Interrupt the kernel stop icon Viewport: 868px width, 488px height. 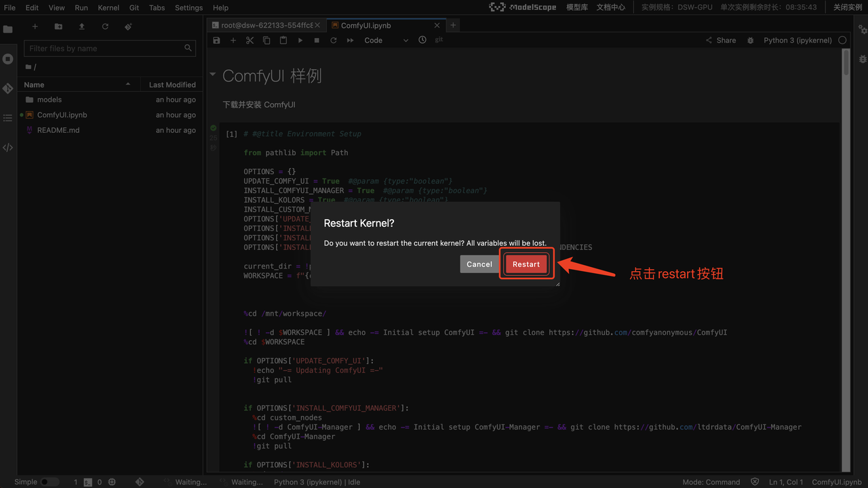tap(317, 40)
